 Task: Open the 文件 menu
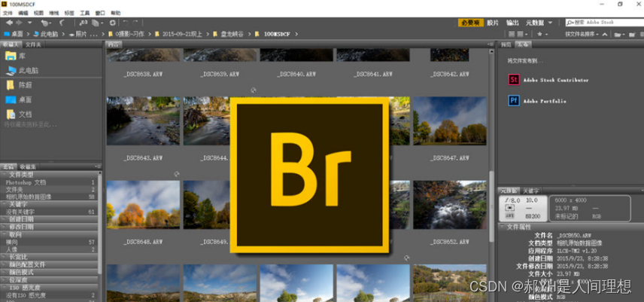click(8, 13)
